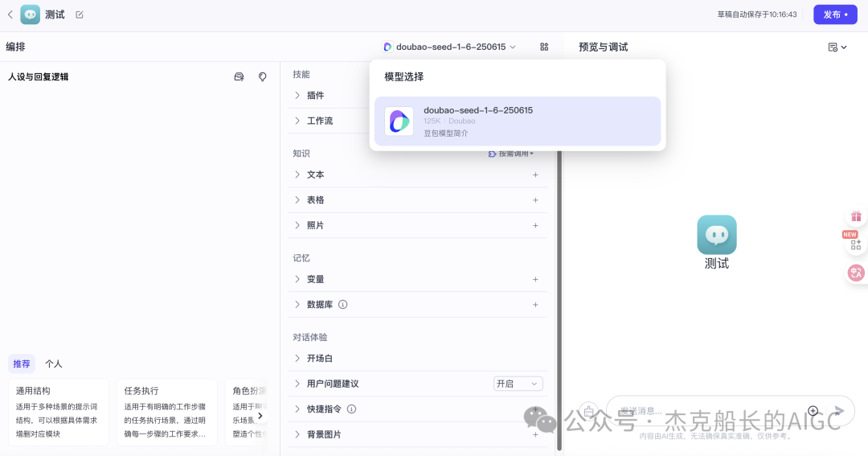Choose the 任务执行 prompt template card
This screenshot has width=868, height=456.
click(x=166, y=413)
